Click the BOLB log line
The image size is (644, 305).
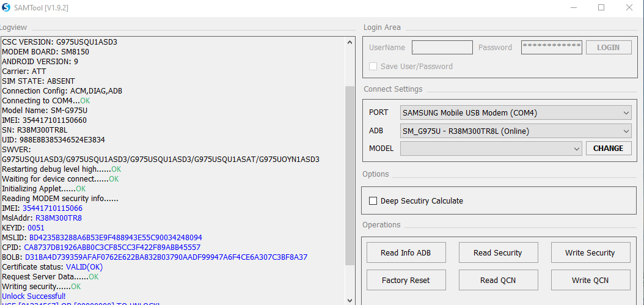tap(155, 257)
